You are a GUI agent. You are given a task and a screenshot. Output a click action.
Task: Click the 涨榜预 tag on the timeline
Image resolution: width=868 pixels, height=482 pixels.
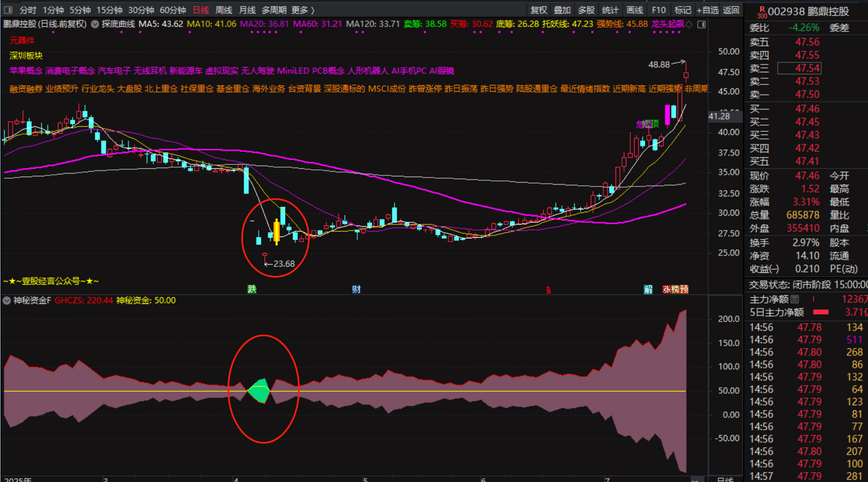coord(675,290)
